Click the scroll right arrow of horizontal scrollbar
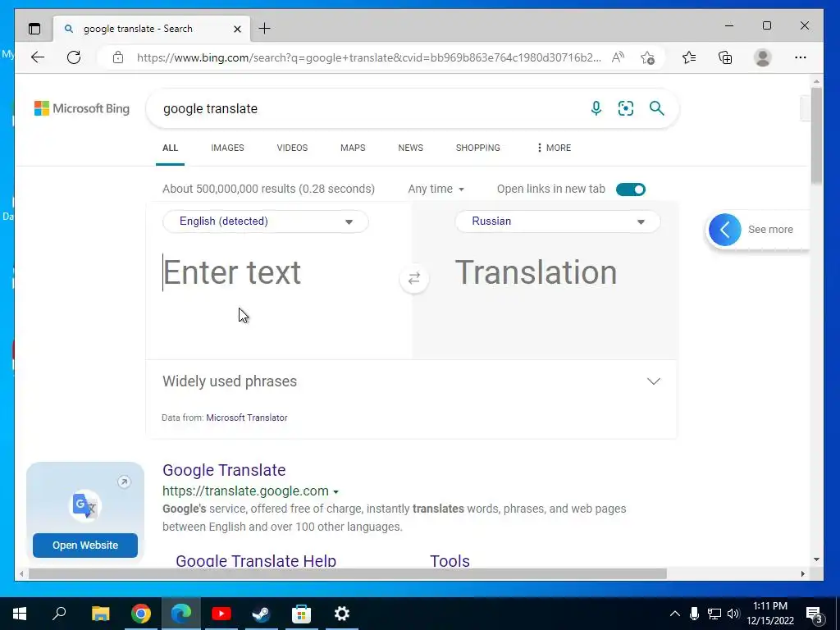 [x=802, y=573]
